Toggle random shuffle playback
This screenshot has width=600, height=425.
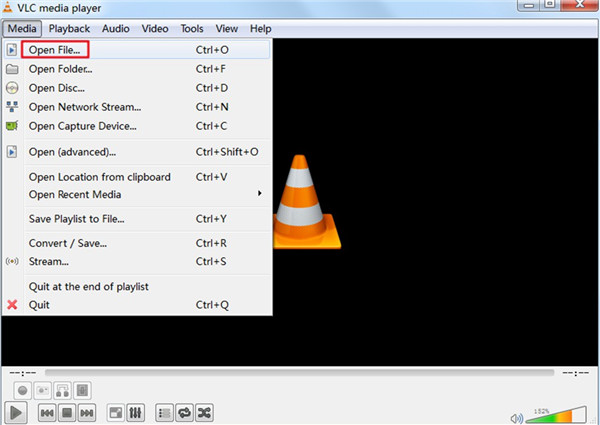[204, 413]
